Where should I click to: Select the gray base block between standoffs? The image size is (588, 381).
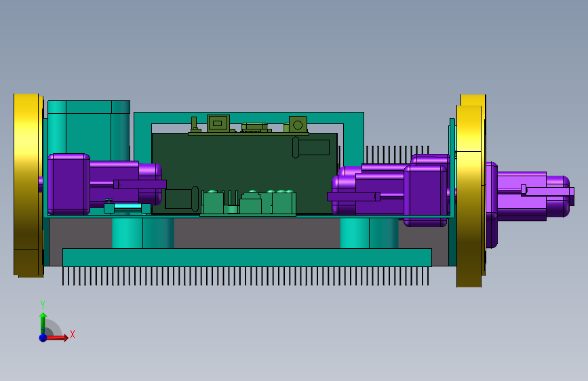pyautogui.click(x=257, y=233)
